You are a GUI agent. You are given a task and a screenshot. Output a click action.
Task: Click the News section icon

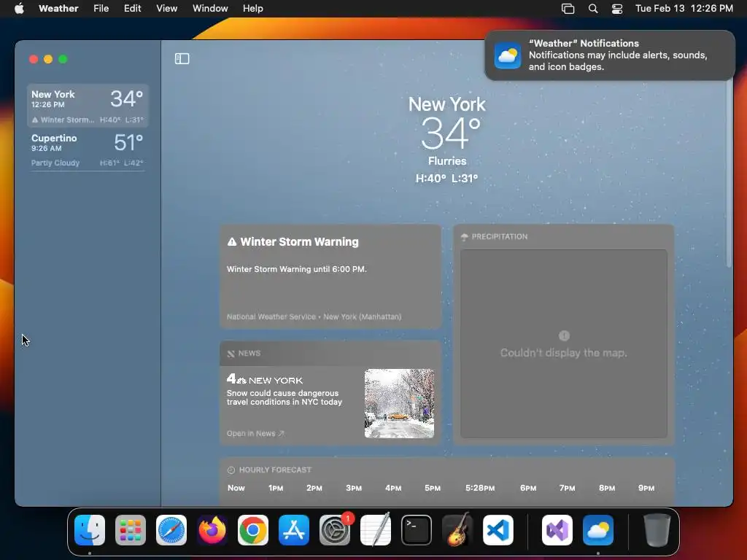[231, 354]
